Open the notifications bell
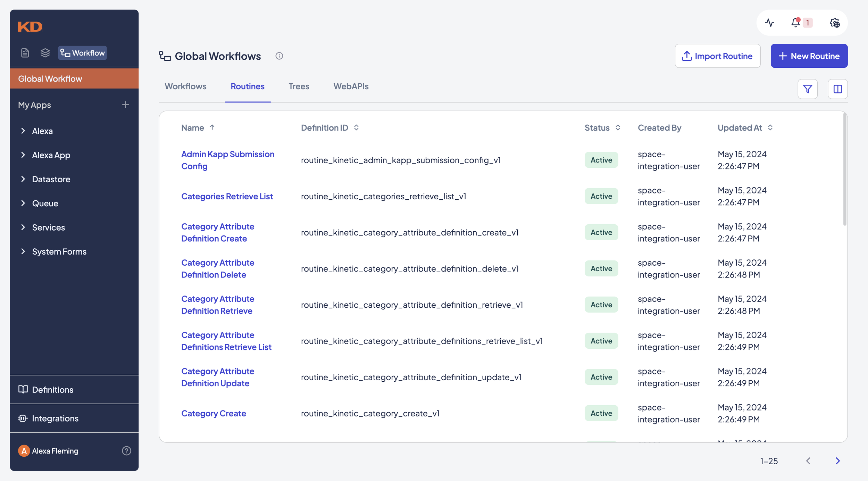Image resolution: width=868 pixels, height=481 pixels. pos(795,23)
